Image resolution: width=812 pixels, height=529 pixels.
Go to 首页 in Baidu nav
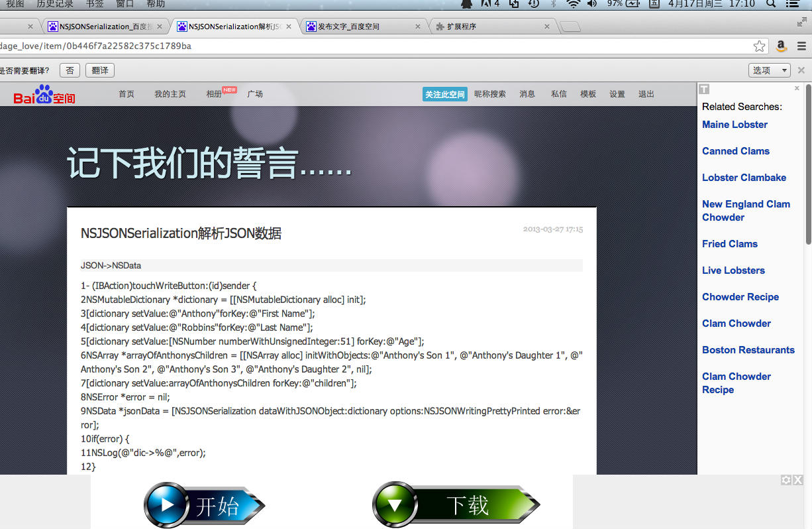coord(127,94)
